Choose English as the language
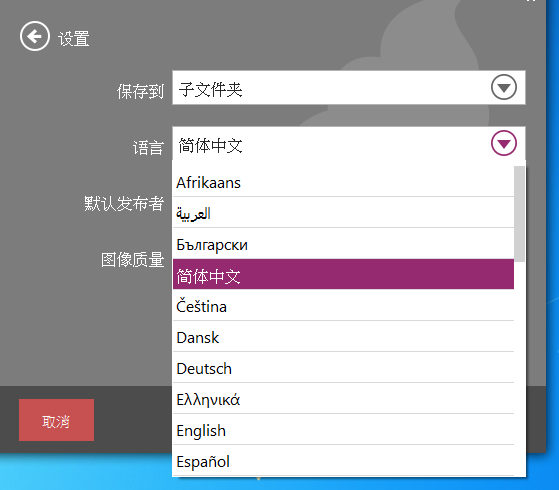Screen dimensions: 559x490 tap(343, 430)
